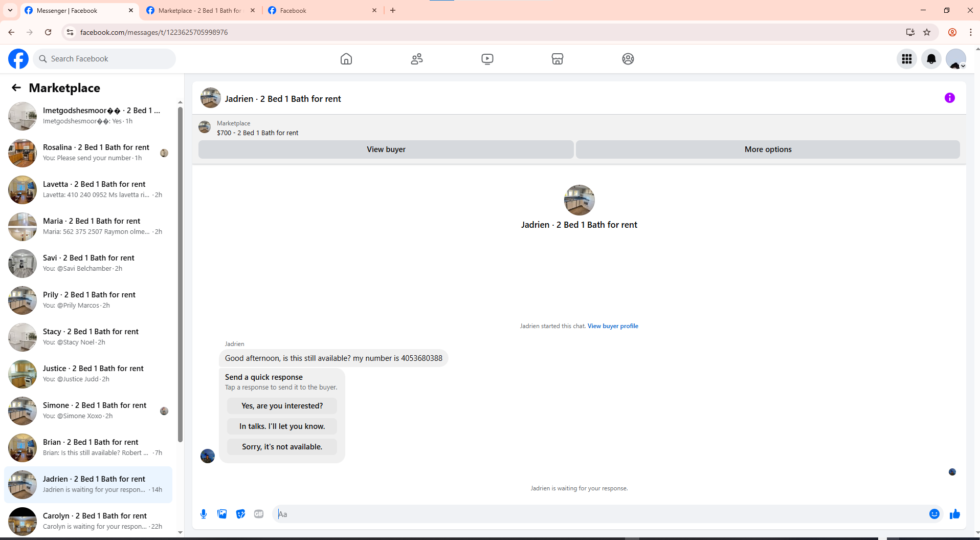Viewport: 980px width, 540px height.
Task: Switch to the third Facebook browser tab
Action: pos(322,10)
